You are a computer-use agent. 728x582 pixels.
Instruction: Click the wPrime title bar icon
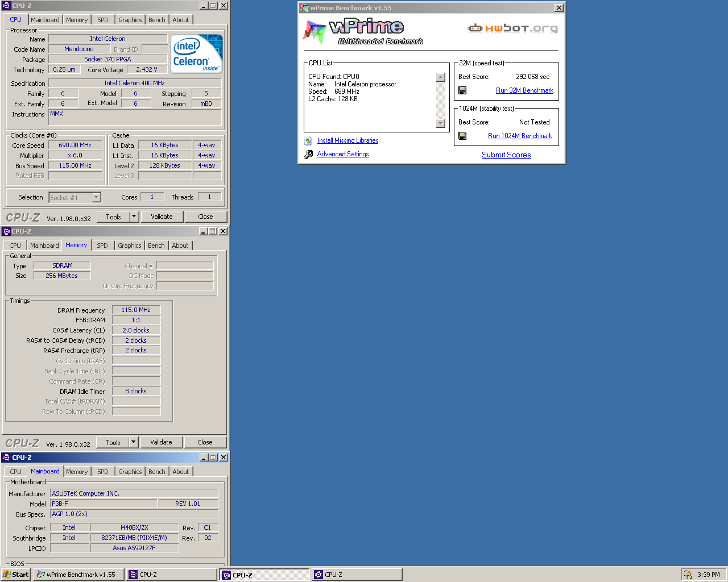304,8
